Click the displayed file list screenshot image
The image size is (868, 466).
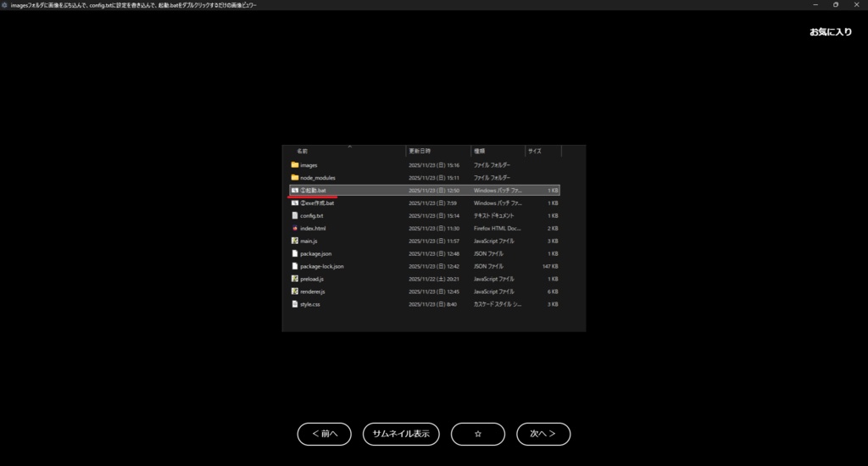coord(434,238)
